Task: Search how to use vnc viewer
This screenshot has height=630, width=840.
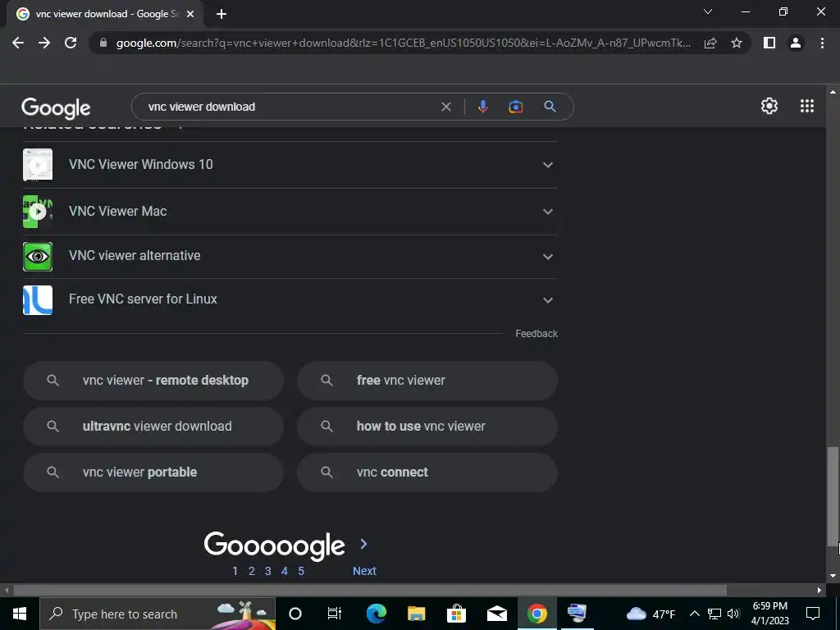Action: 427,427
